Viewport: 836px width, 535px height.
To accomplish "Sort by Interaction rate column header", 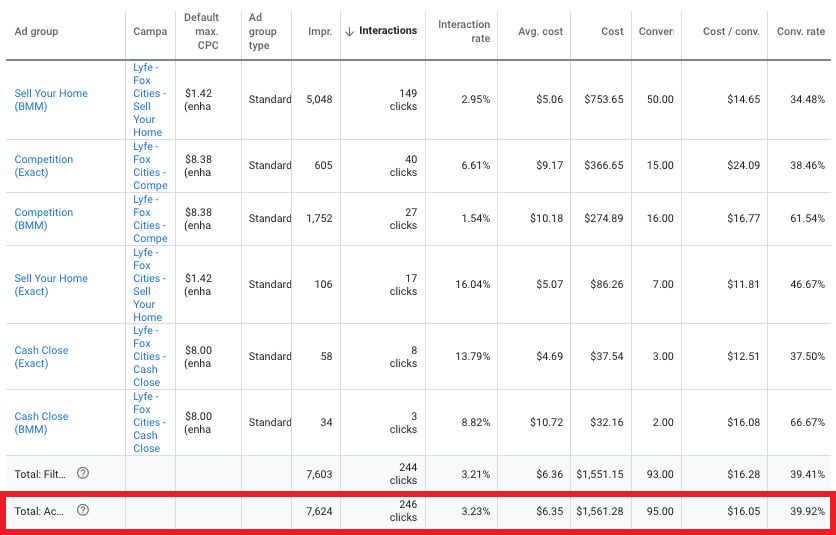I will [x=464, y=31].
